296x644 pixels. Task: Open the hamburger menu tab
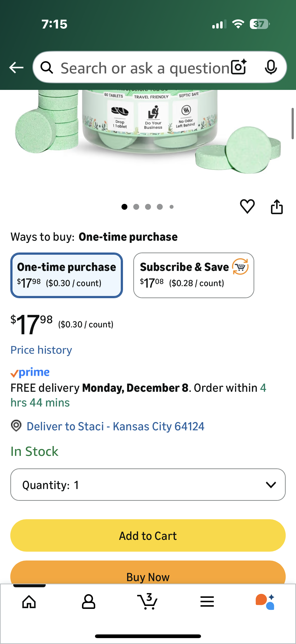tap(207, 601)
